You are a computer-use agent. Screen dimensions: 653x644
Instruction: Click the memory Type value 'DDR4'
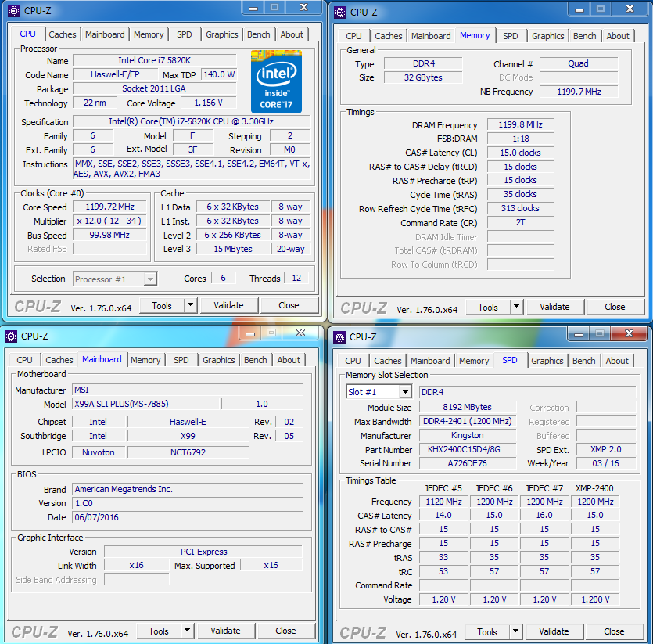[x=423, y=64]
